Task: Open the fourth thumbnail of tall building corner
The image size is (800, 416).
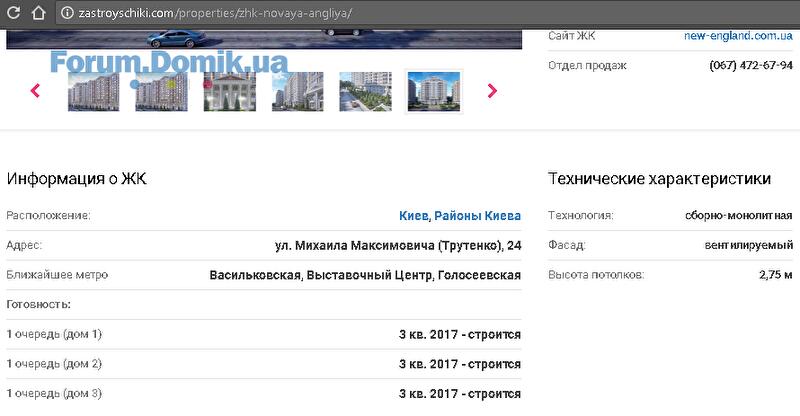Action: [x=297, y=91]
